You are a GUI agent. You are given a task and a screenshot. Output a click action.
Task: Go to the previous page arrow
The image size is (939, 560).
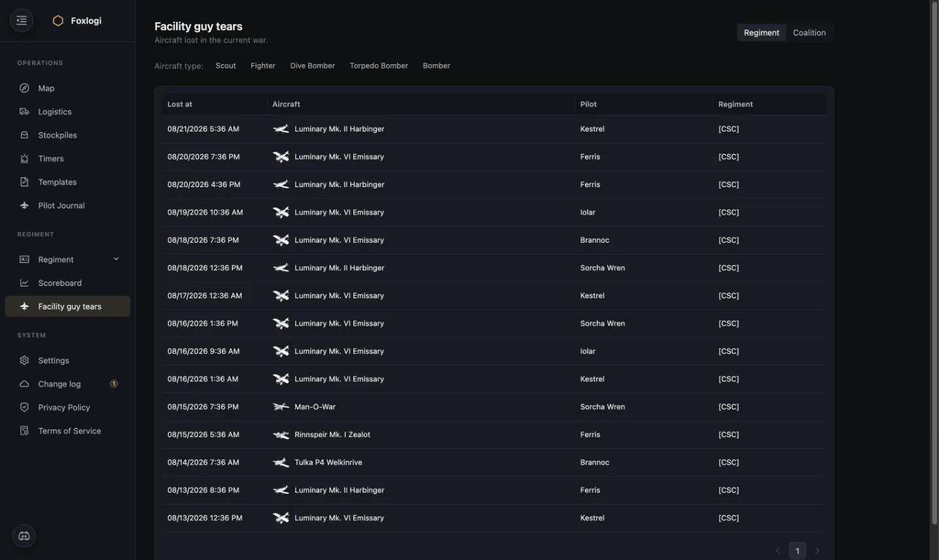click(x=777, y=551)
